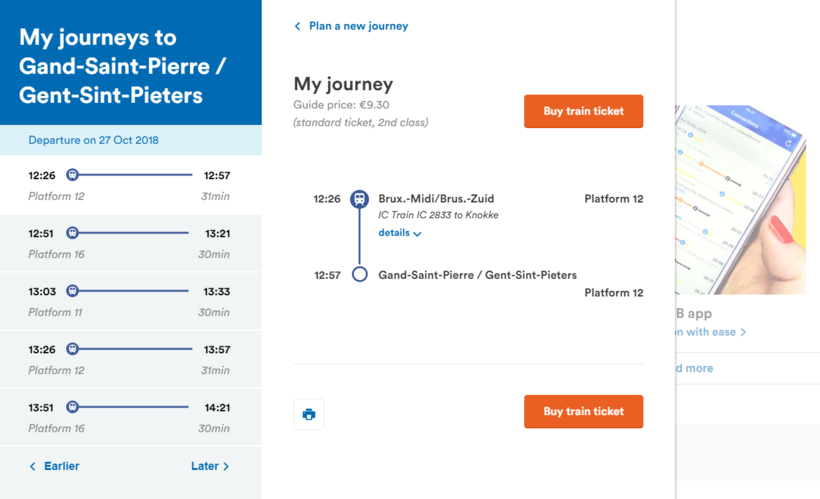This screenshot has height=499, width=820.
Task: Click the train icon at Brux.-Midi departure
Action: point(360,199)
